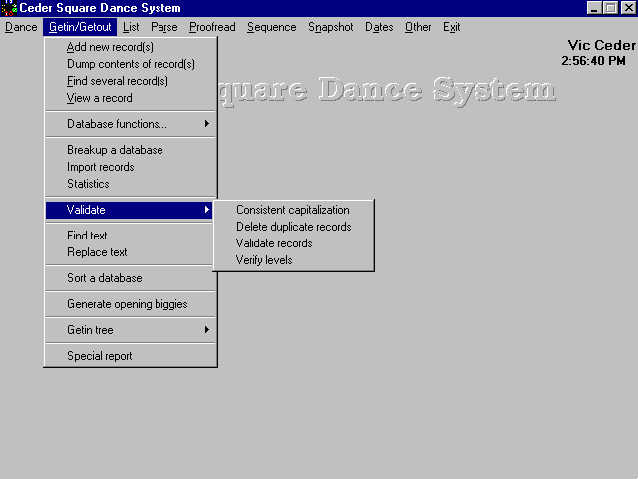Viewport: 638px width, 479px height.
Task: Select Import records
Action: (x=130, y=167)
